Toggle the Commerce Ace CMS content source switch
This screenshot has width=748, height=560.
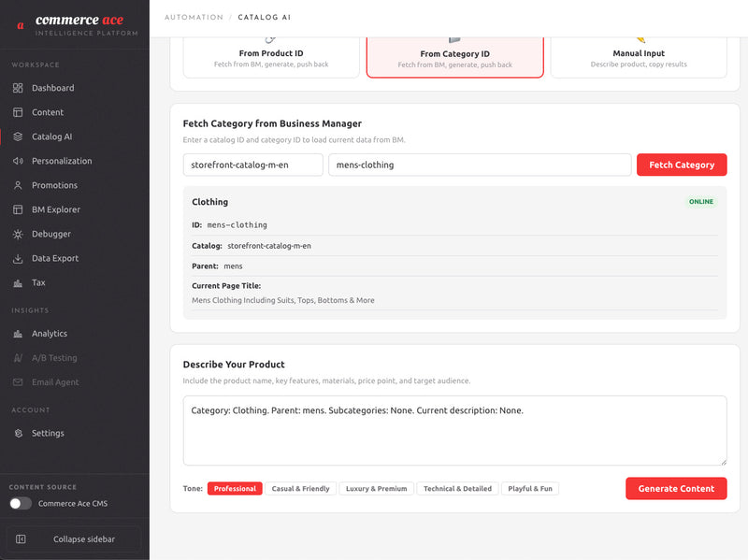pyautogui.click(x=21, y=503)
